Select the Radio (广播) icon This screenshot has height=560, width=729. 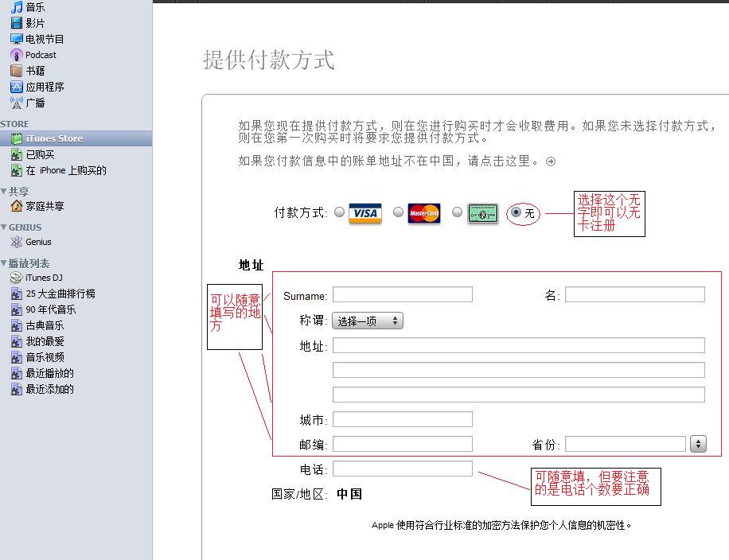pos(16,103)
